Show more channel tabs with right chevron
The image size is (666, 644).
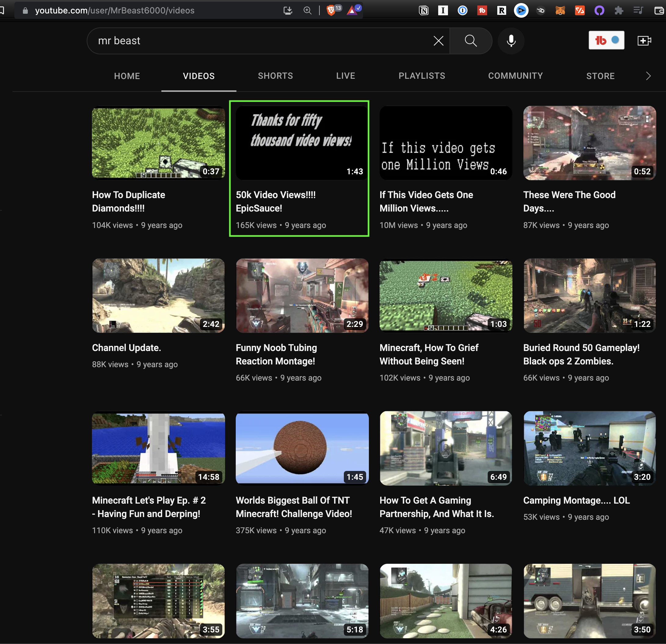(x=648, y=76)
